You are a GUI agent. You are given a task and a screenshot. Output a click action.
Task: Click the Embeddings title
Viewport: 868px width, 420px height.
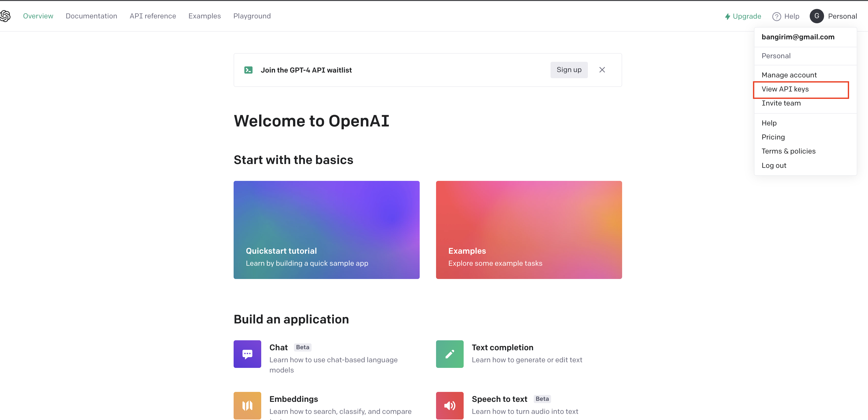pyautogui.click(x=293, y=399)
